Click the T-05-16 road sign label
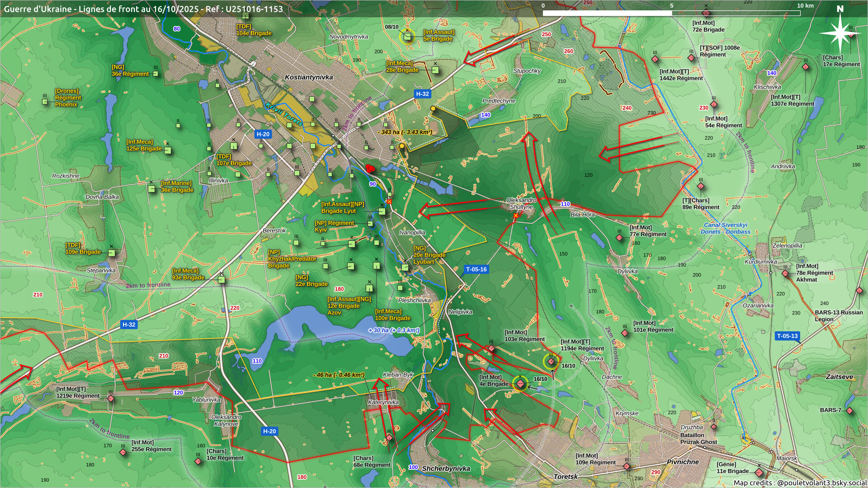Viewport: 868px width, 488px height. coord(476,269)
